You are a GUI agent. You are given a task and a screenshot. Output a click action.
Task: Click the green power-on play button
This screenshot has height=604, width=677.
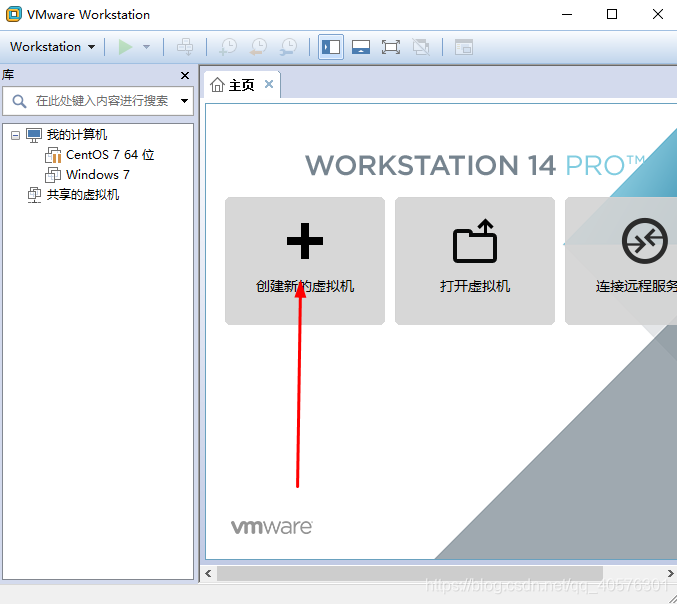click(125, 47)
